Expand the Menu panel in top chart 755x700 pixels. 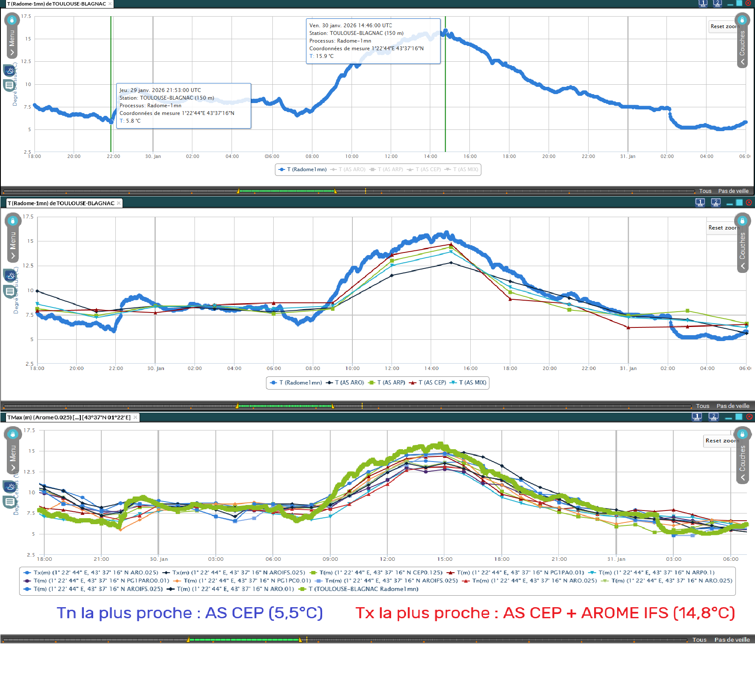tap(12, 43)
